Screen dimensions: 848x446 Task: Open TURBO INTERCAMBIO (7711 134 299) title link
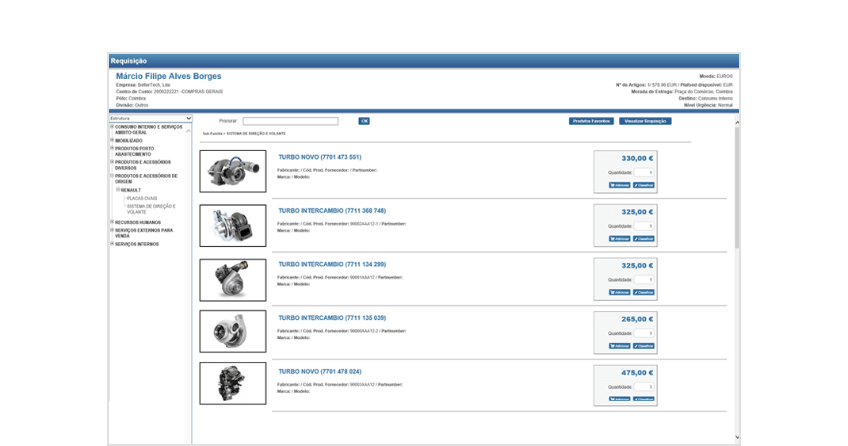(x=332, y=264)
